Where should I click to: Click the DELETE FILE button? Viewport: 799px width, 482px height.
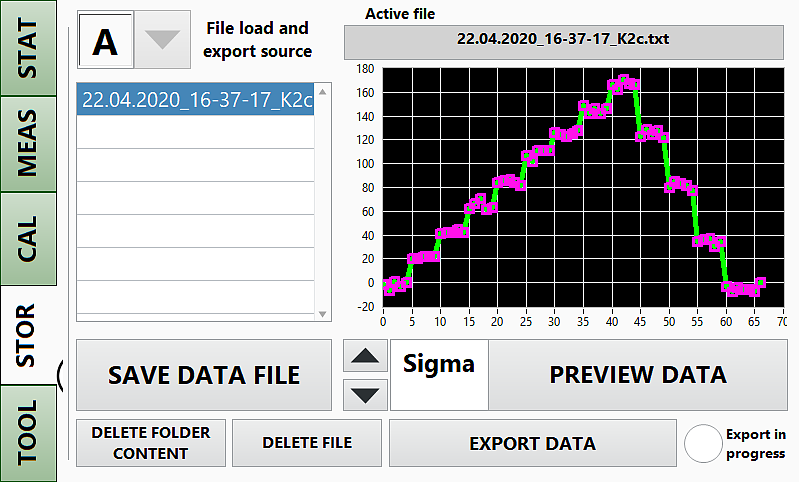[307, 443]
